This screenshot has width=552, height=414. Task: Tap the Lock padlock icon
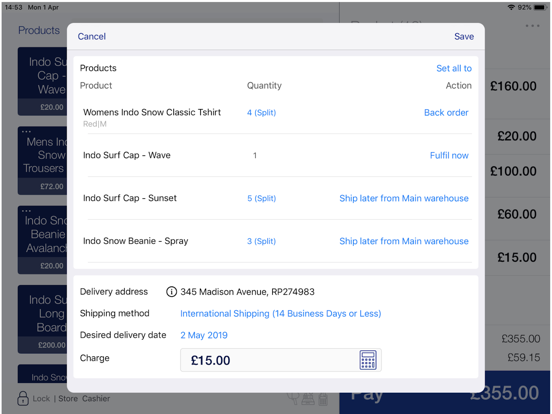tap(23, 398)
